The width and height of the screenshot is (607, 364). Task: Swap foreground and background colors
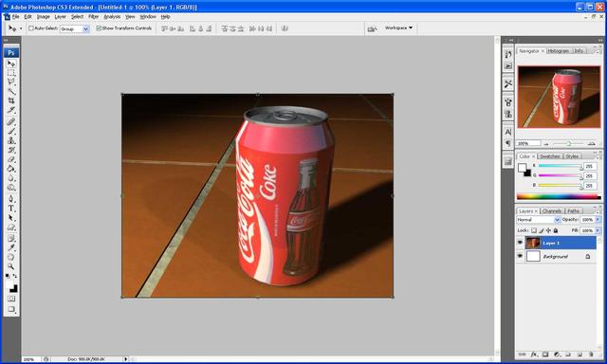pos(15,276)
